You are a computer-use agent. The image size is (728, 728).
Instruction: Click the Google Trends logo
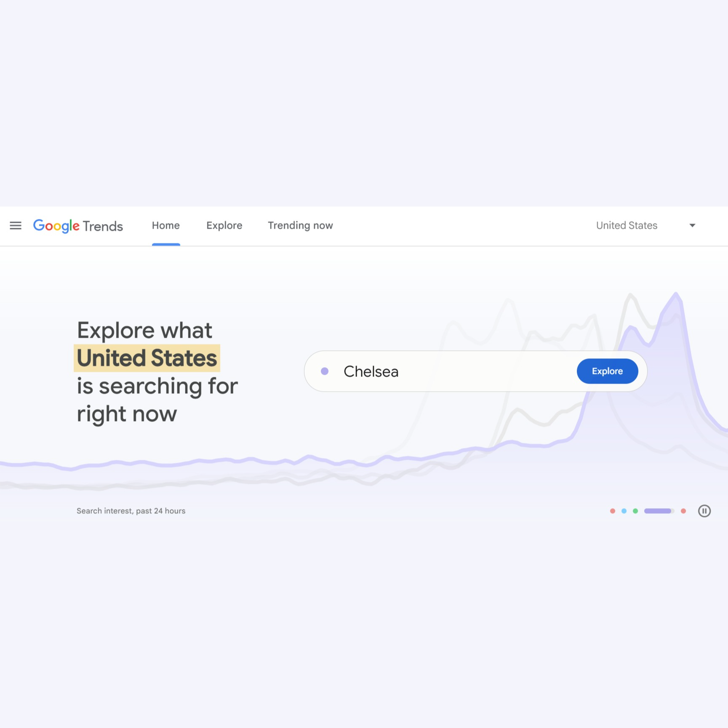[78, 226]
